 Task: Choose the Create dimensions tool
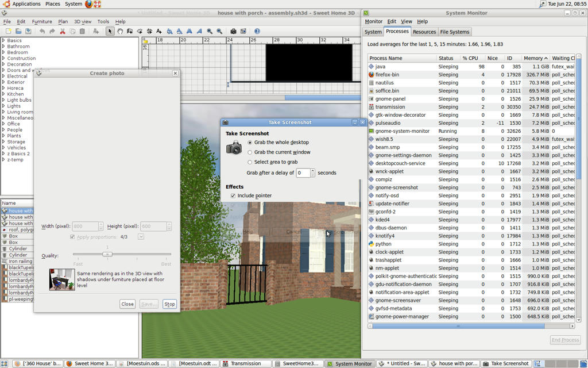149,31
